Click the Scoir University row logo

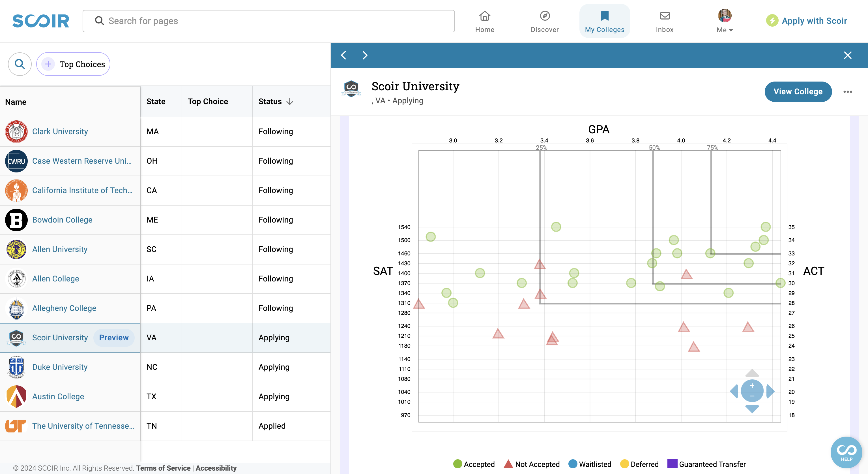coord(16,338)
